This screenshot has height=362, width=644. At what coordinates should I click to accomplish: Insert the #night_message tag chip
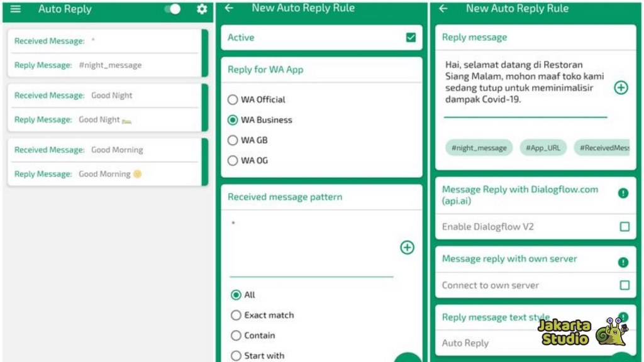(479, 148)
